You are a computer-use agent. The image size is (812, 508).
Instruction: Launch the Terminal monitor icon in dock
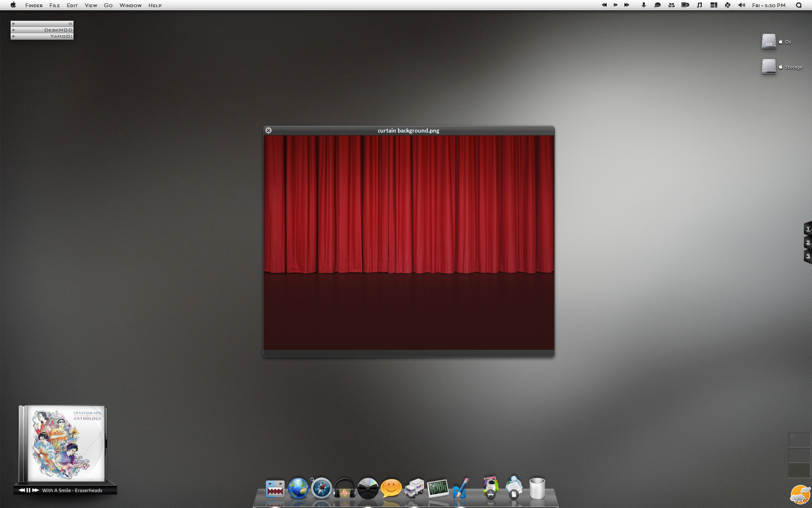tap(438, 489)
